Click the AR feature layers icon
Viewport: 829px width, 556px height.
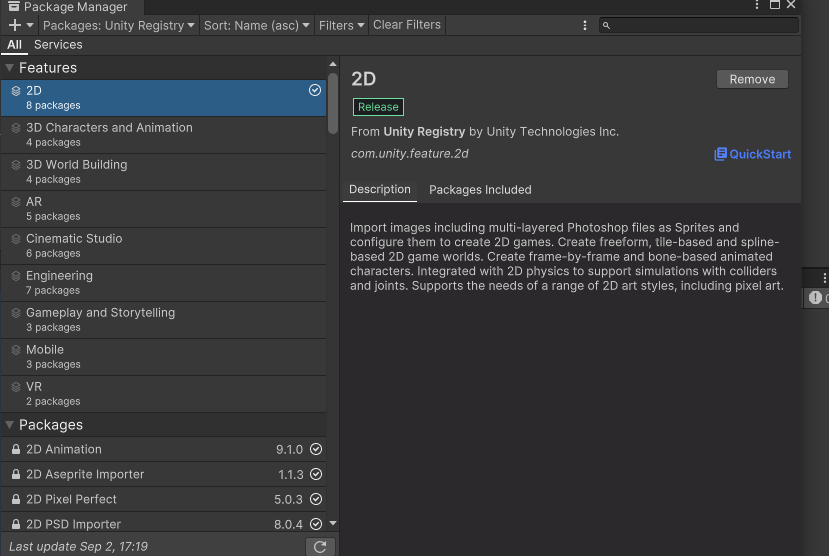pos(16,202)
